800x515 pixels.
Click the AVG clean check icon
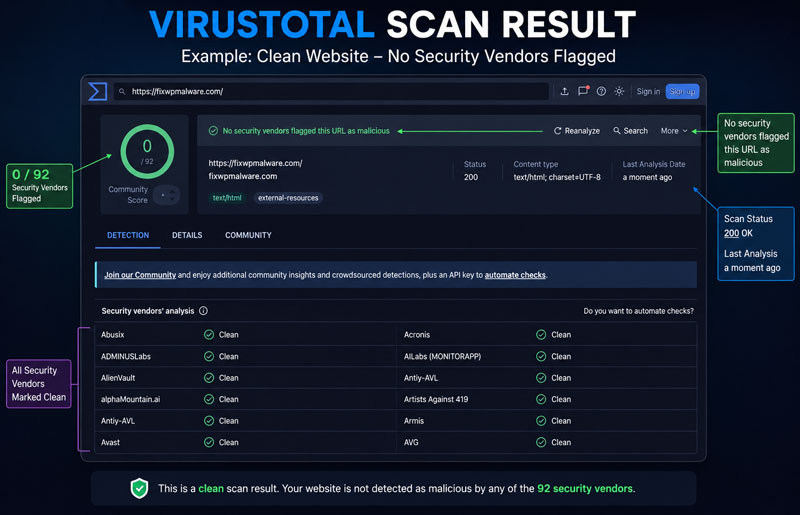coord(541,442)
